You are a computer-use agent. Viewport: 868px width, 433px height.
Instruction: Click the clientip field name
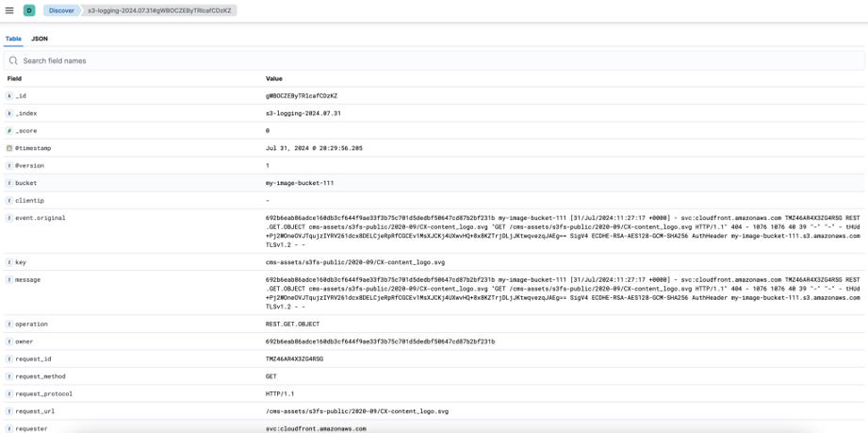coord(30,201)
